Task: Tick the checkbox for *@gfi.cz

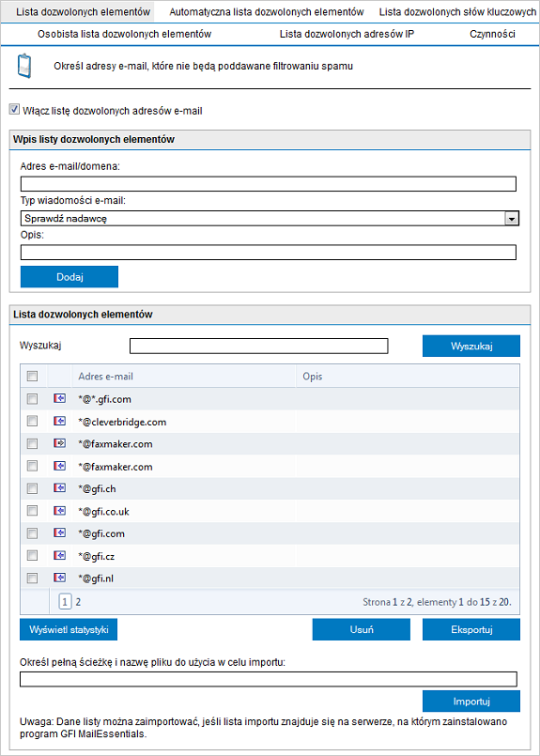Action: tap(32, 555)
